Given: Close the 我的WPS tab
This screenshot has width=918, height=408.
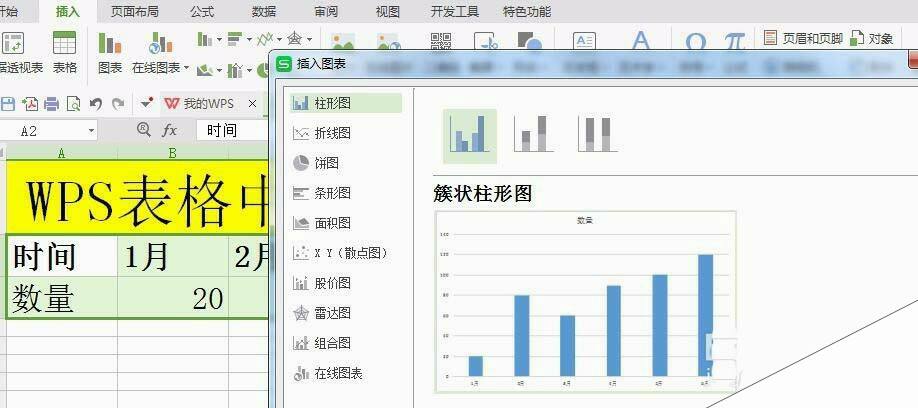Looking at the screenshot, I should click(252, 104).
